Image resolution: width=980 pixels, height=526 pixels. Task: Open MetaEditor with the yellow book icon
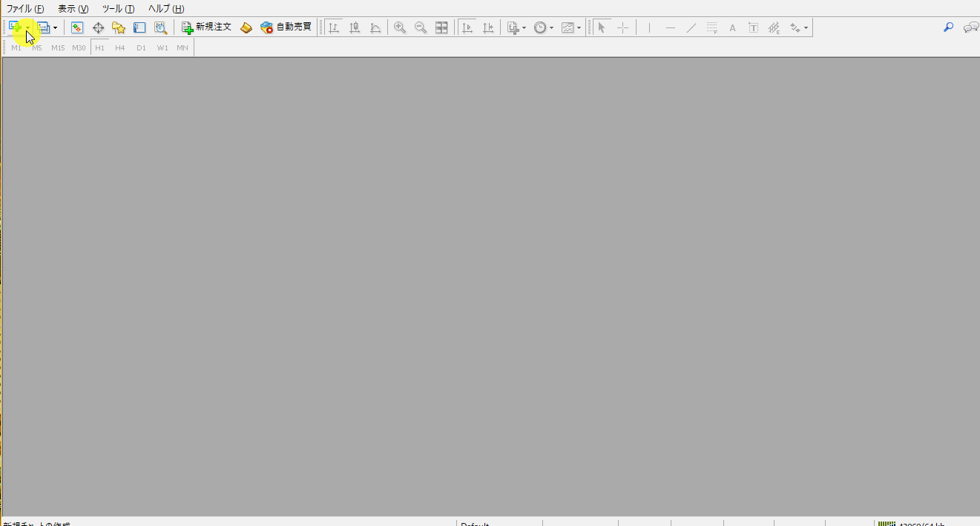(x=246, y=27)
